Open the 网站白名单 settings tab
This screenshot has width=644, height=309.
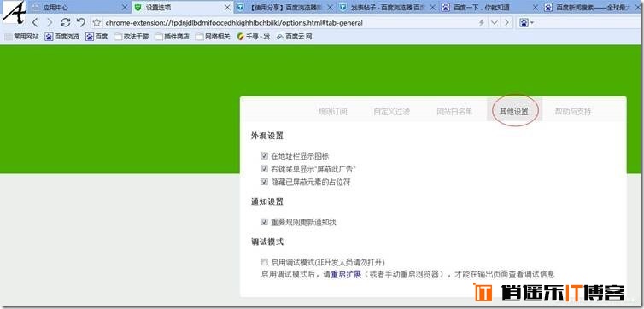click(454, 111)
